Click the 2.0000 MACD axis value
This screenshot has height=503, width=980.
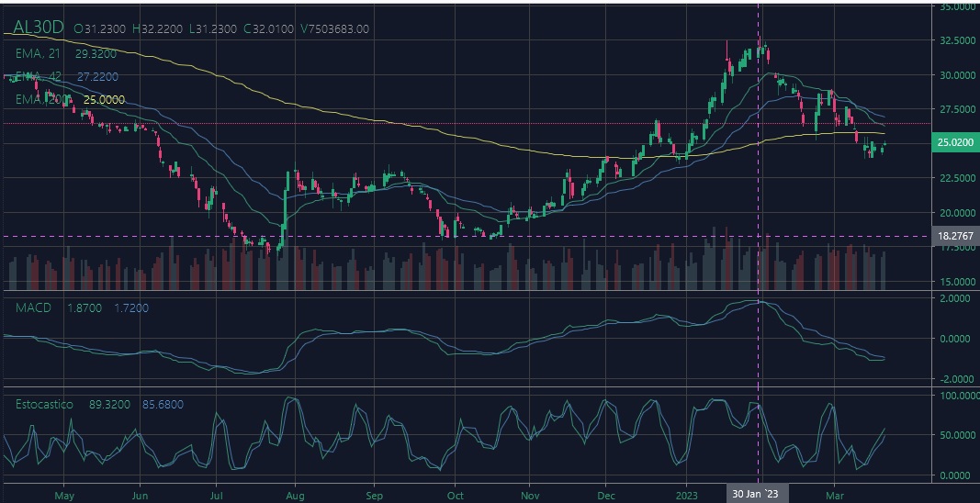pos(957,298)
